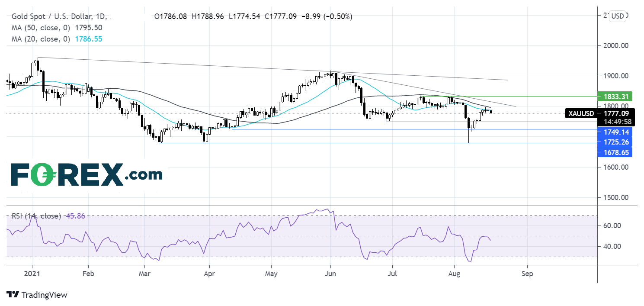Click the 1900.00 price axis label
Screen dimensions: 644x306
[616, 76]
